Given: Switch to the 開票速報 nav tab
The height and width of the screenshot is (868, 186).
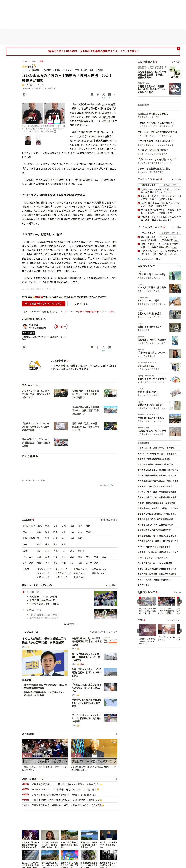Looking at the screenshot, I should 36,70.
